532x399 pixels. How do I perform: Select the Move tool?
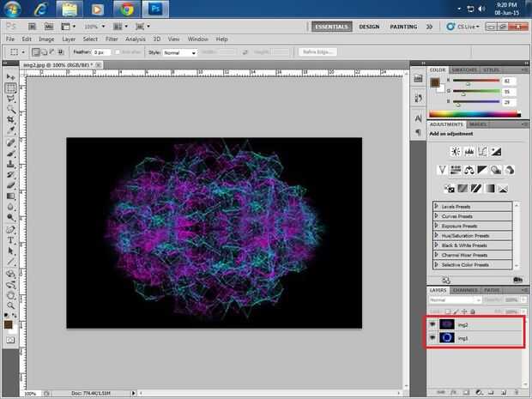coord(10,77)
